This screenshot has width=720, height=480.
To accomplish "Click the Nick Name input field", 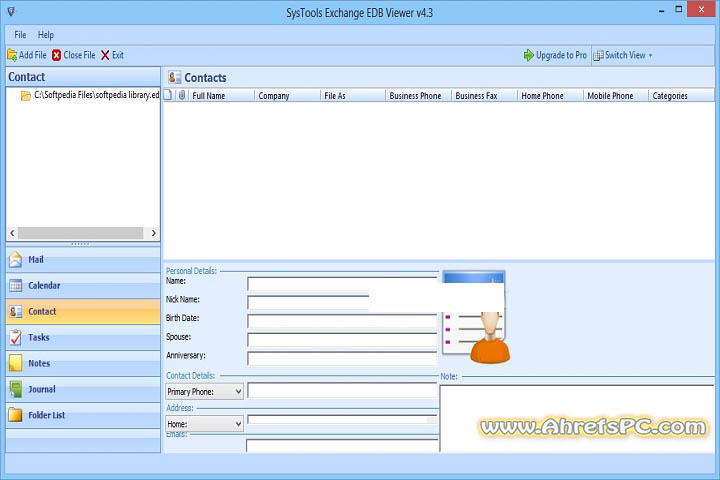I will 308,303.
